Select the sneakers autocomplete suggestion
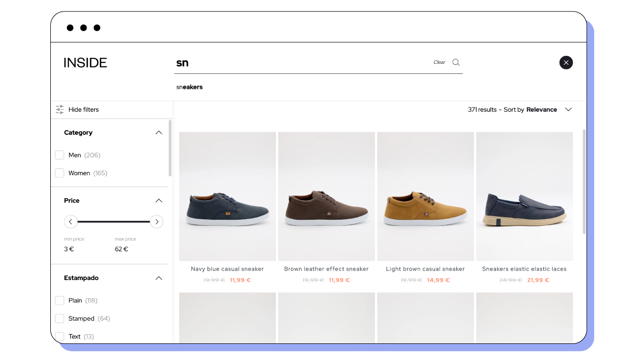The image size is (644, 362). point(190,86)
